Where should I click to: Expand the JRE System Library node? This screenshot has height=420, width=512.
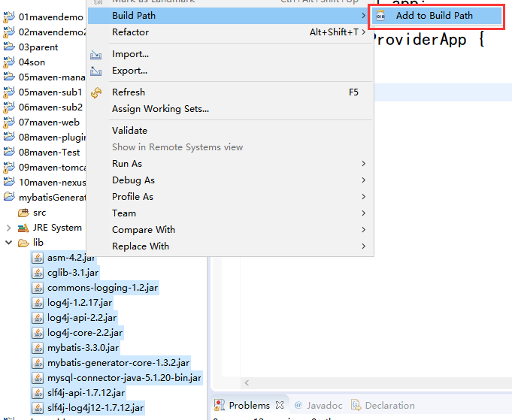9,228
